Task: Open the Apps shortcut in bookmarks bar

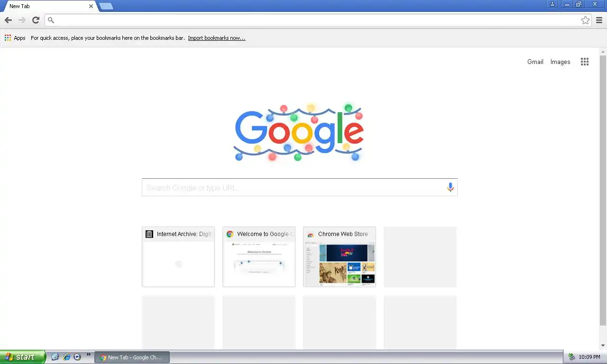Action: click(15, 38)
